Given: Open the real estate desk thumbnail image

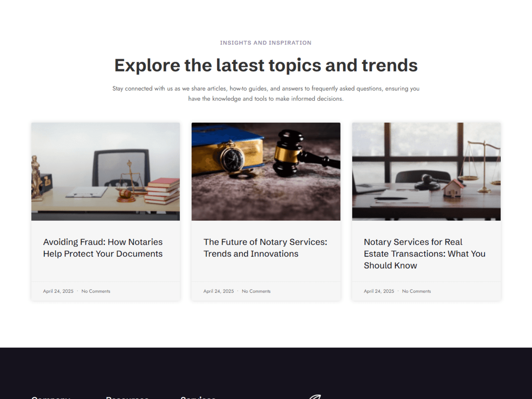Looking at the screenshot, I should (426, 172).
